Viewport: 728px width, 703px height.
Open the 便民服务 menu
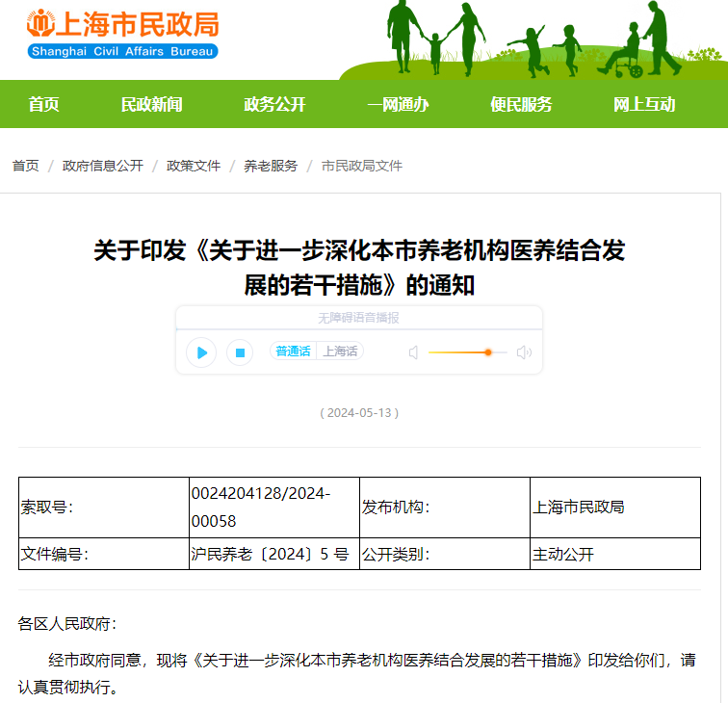pos(521,104)
